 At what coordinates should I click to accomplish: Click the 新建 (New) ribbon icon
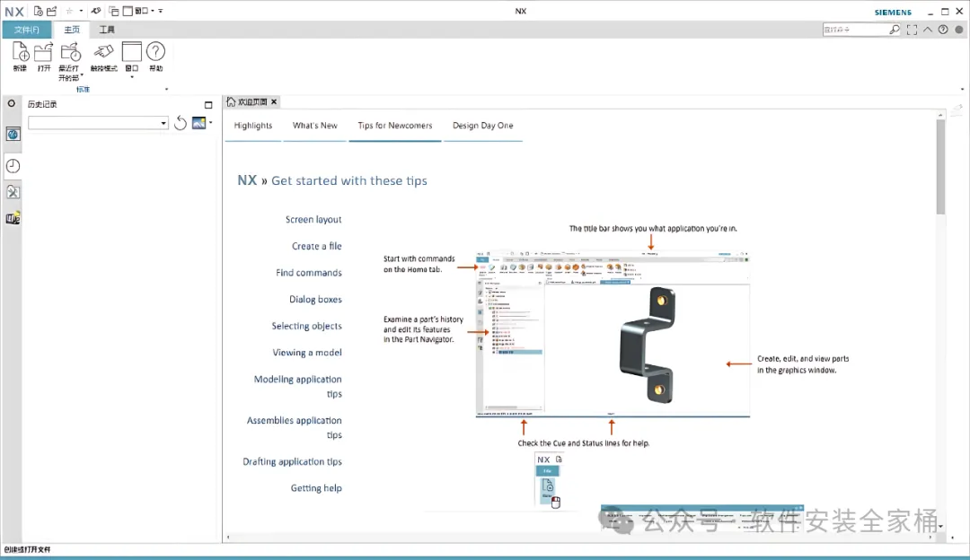click(21, 52)
